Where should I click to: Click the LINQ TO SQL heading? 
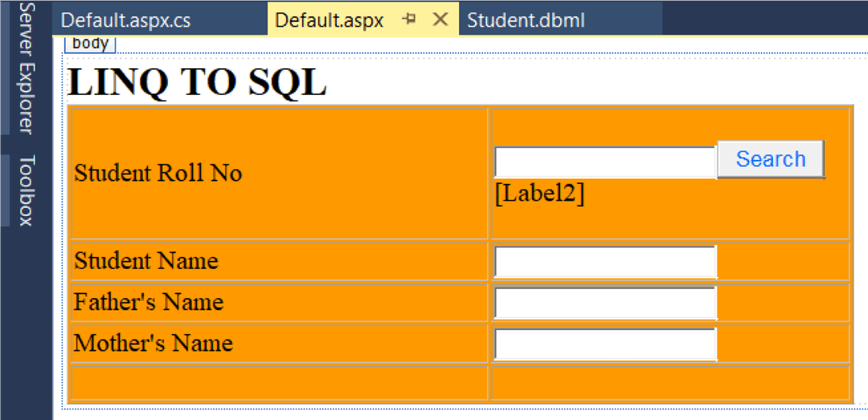tap(198, 82)
